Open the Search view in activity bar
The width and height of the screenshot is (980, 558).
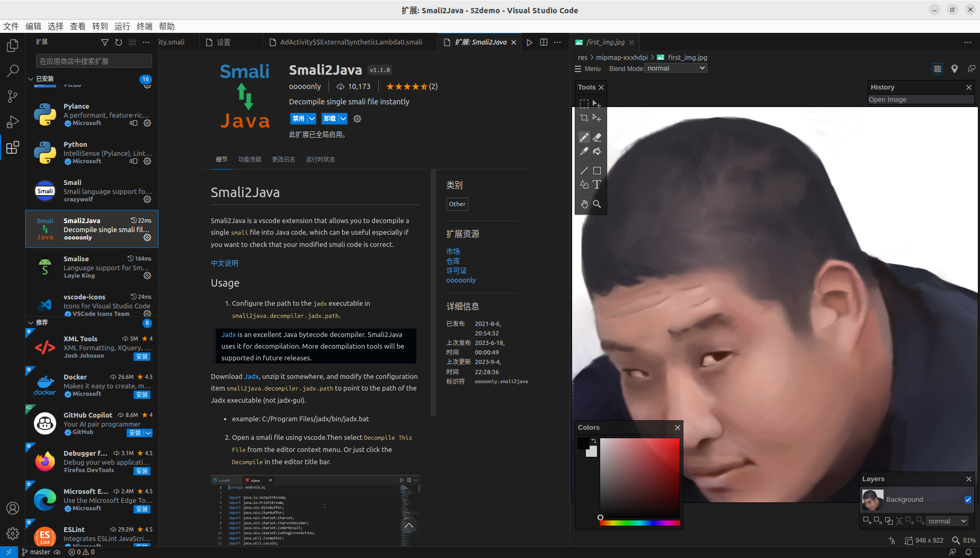point(13,71)
